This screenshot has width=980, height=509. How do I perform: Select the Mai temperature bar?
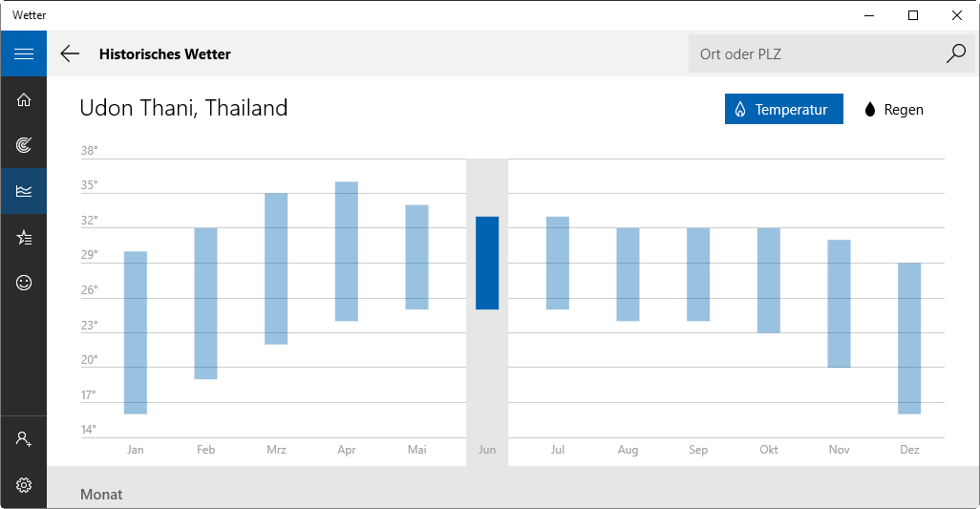point(416,257)
